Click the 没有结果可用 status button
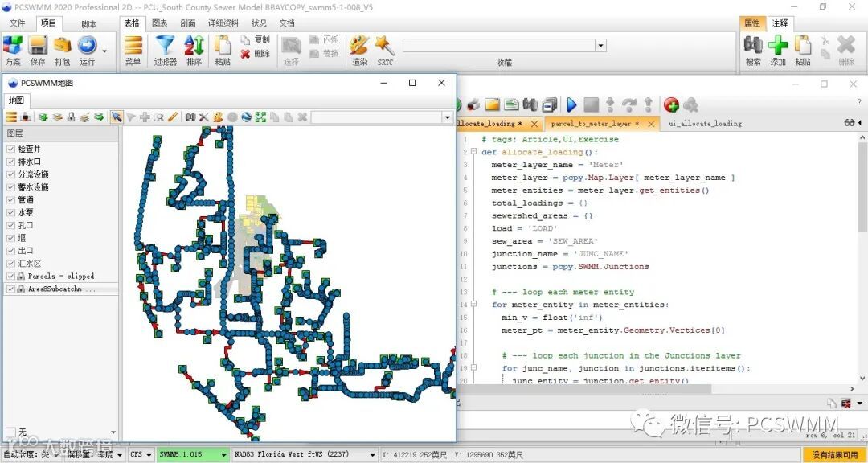868x463 pixels. (x=834, y=455)
